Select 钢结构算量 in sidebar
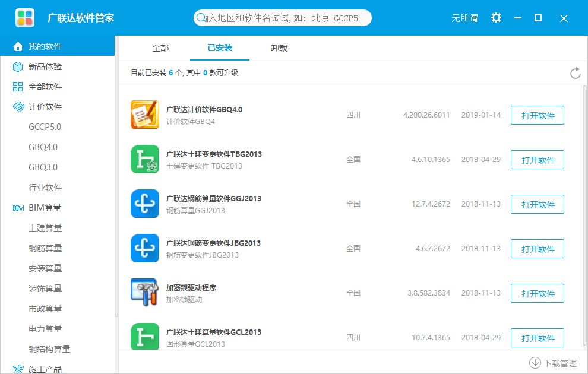This screenshot has height=374, width=588. (49, 349)
